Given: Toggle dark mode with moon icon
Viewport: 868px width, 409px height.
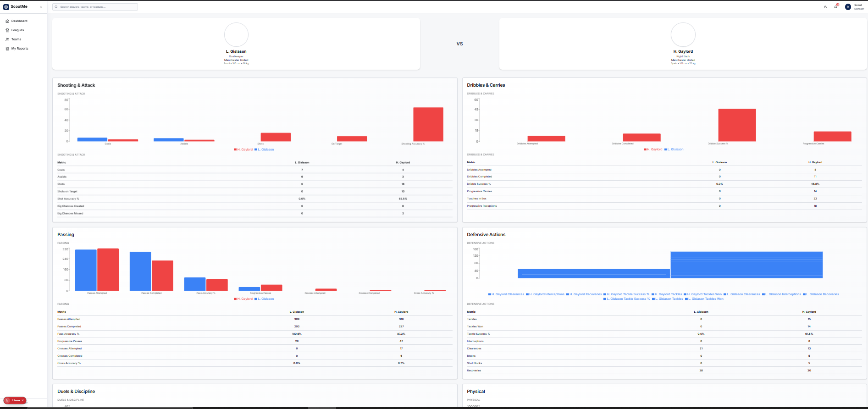Looking at the screenshot, I should click(x=825, y=7).
